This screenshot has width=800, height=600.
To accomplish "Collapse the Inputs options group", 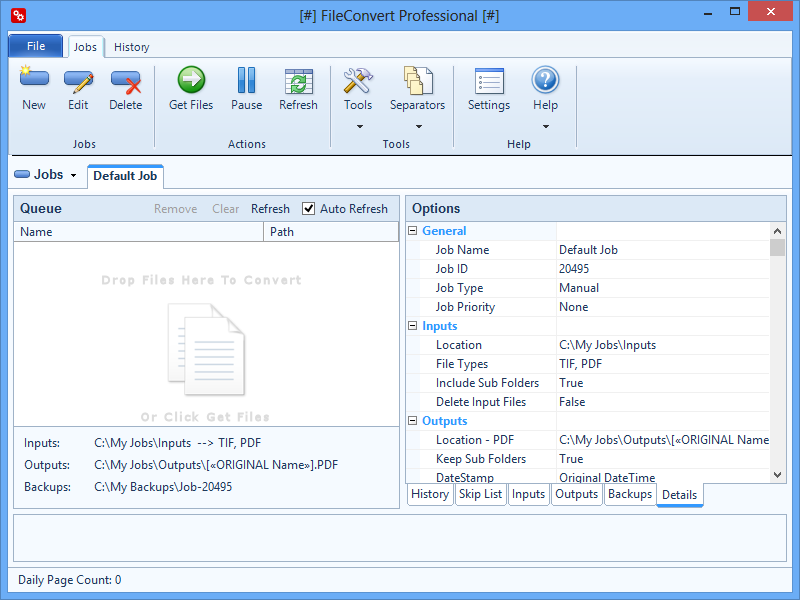I will click(x=413, y=326).
